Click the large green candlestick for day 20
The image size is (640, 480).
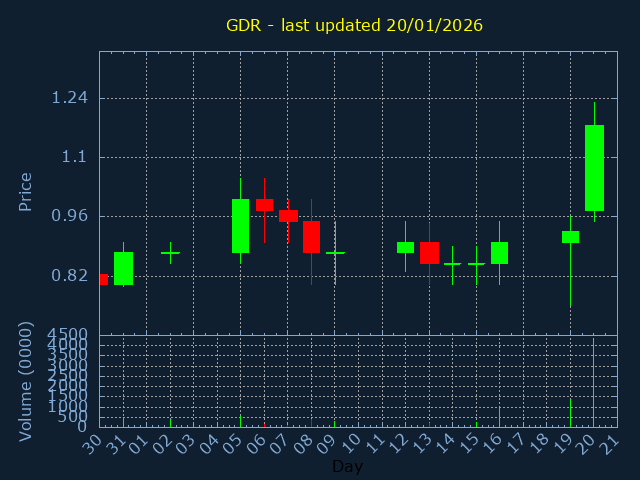click(594, 168)
